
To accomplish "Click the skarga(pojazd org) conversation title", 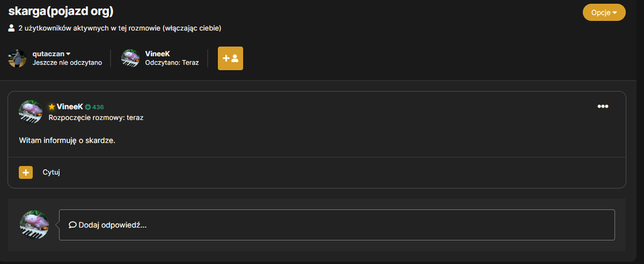I will click(61, 12).
